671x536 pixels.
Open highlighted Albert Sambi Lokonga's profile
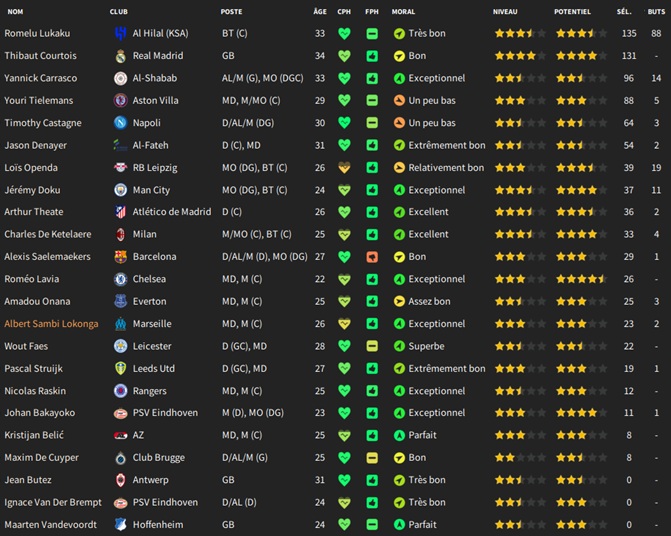(51, 324)
